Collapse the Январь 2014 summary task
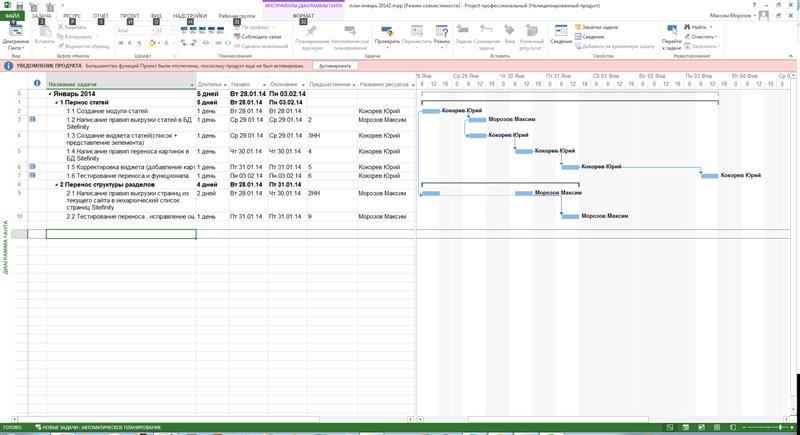The image size is (800, 435). coord(49,94)
